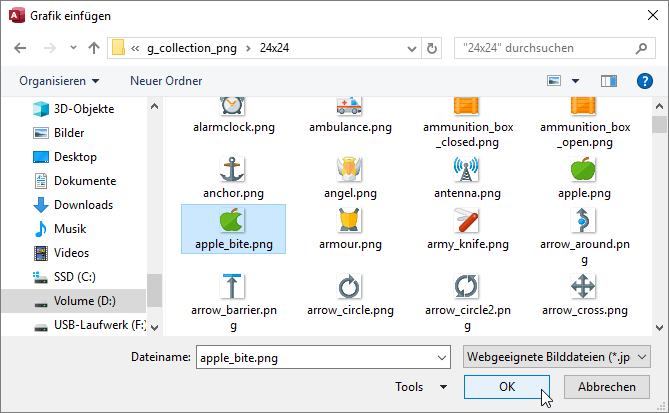Select the arrow_cross.png icon file

pyautogui.click(x=584, y=288)
